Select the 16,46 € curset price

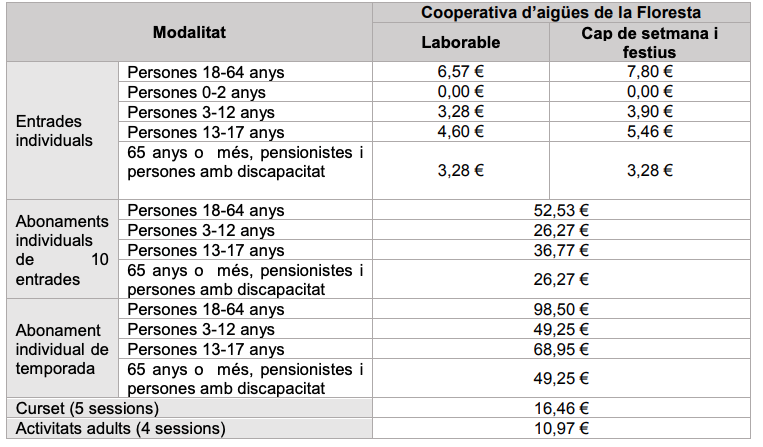561,408
